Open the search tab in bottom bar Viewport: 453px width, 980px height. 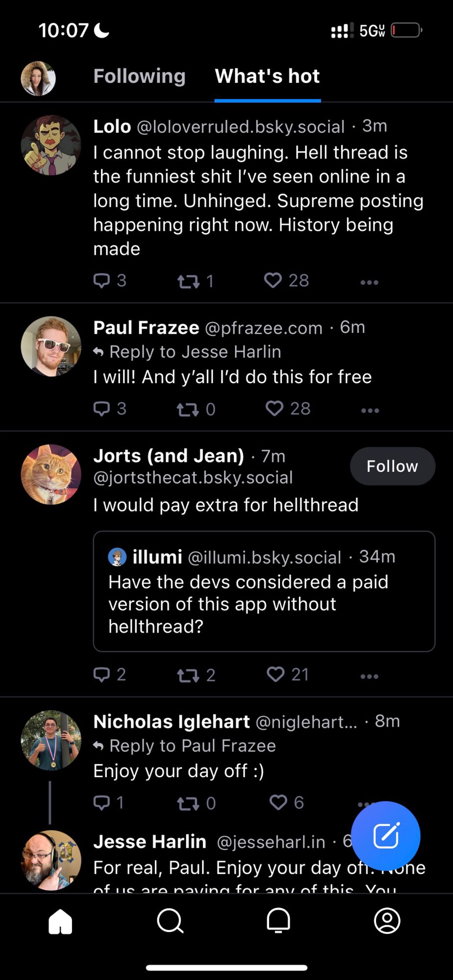170,921
